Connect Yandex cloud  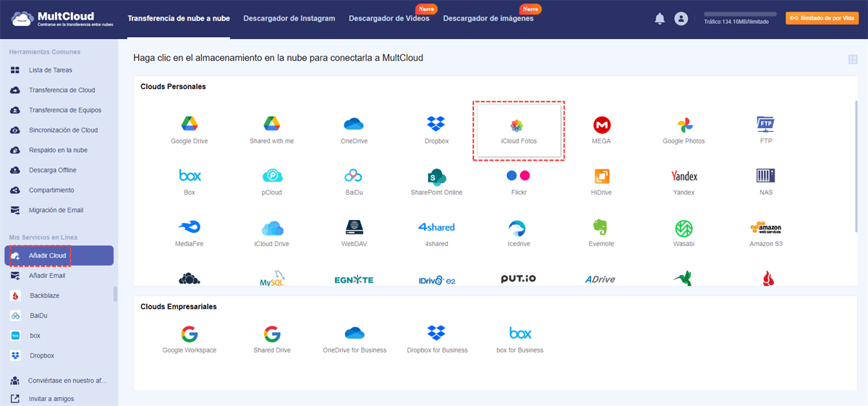pyautogui.click(x=684, y=182)
